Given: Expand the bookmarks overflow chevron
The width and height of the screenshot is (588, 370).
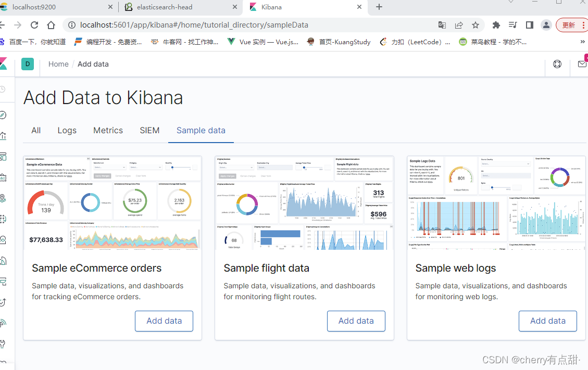Looking at the screenshot, I should coord(582,42).
